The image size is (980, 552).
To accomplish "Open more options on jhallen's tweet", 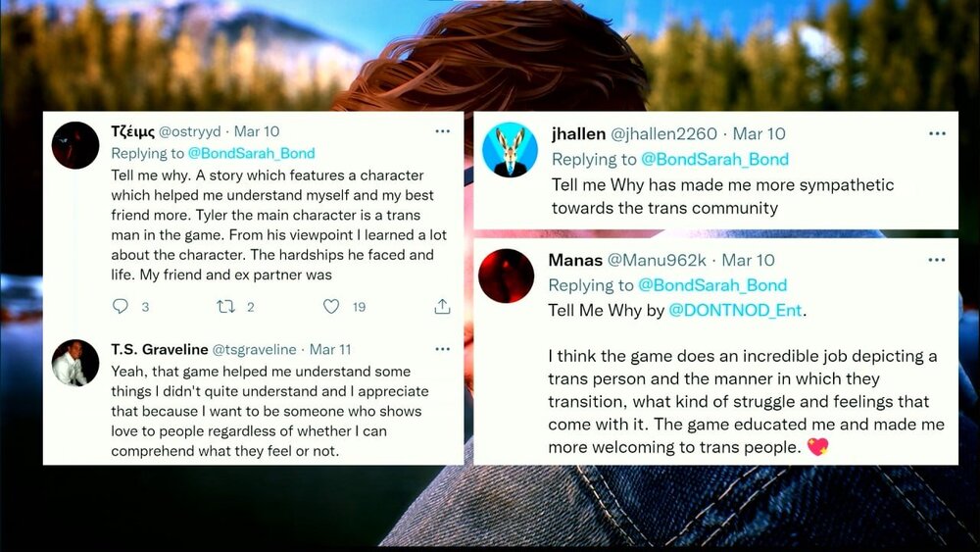I will tap(937, 133).
